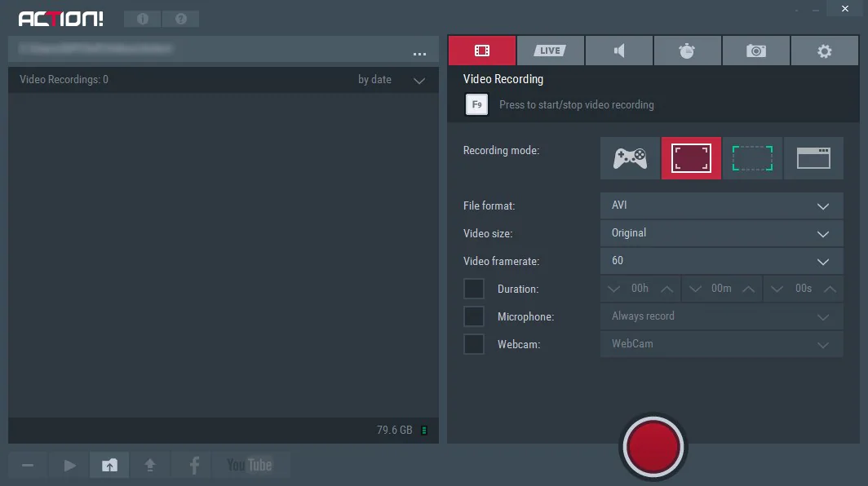Viewport: 868px width, 486px height.
Task: Click the 79.6 GB free space text
Action: (x=394, y=430)
